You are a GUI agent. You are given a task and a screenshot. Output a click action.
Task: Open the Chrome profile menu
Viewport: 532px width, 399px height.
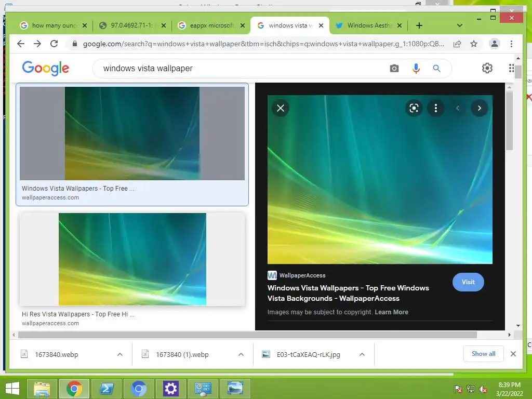[x=495, y=44]
